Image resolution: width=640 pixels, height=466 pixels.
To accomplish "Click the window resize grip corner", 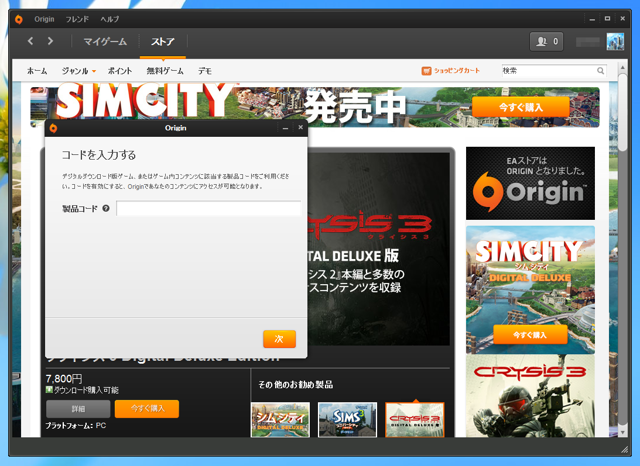I will tap(624, 450).
